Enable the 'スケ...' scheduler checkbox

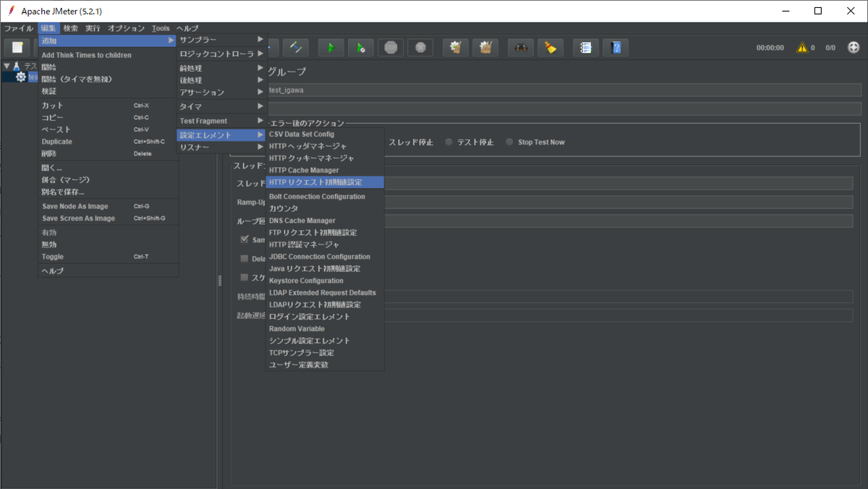244,277
